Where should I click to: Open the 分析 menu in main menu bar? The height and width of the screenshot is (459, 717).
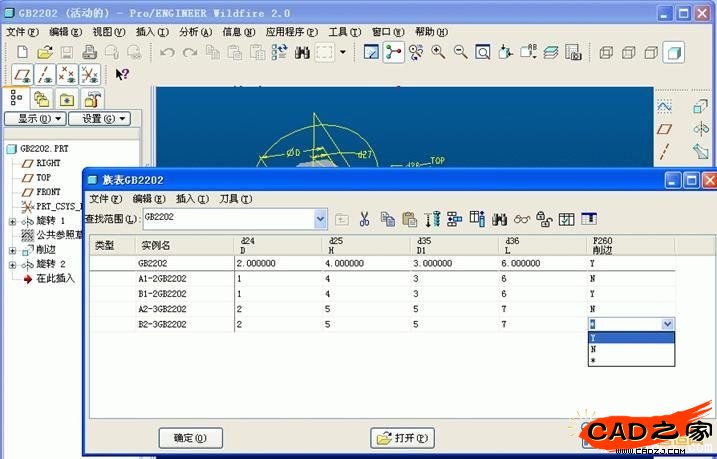[195, 32]
